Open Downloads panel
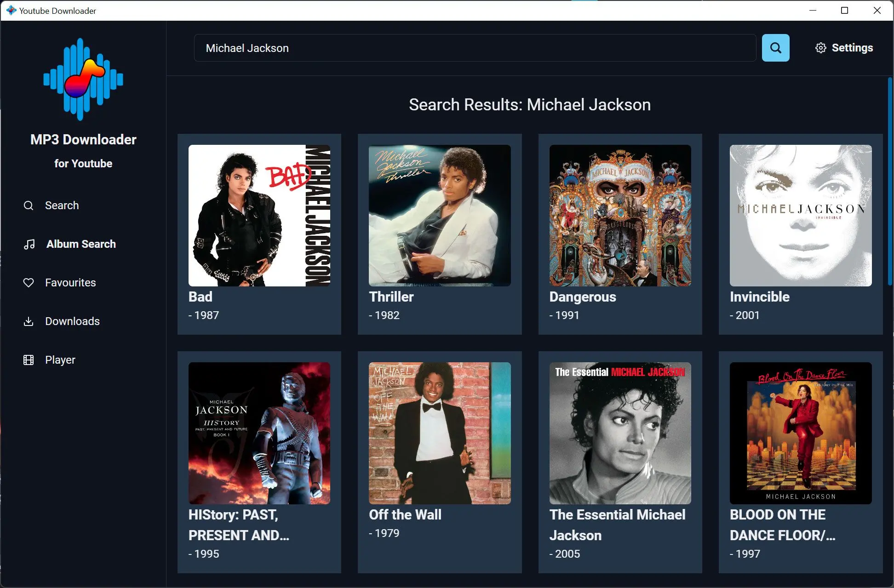 click(x=72, y=321)
